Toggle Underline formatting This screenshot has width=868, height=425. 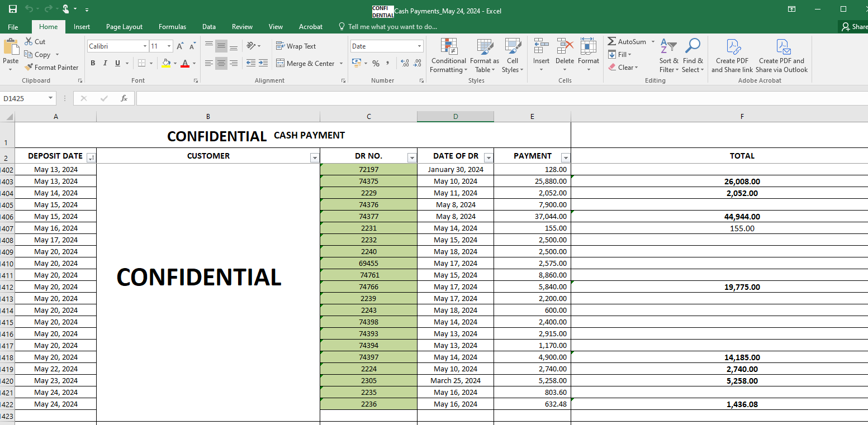coord(117,63)
